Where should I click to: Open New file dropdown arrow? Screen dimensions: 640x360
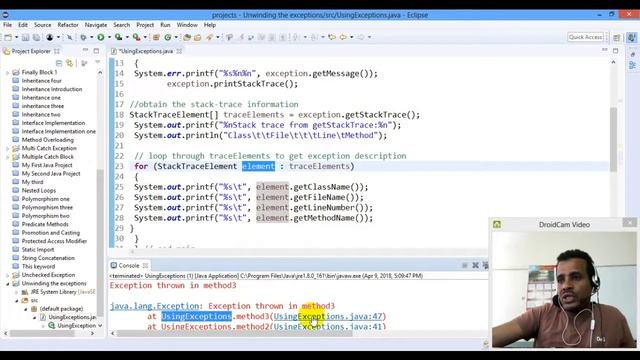point(16,37)
